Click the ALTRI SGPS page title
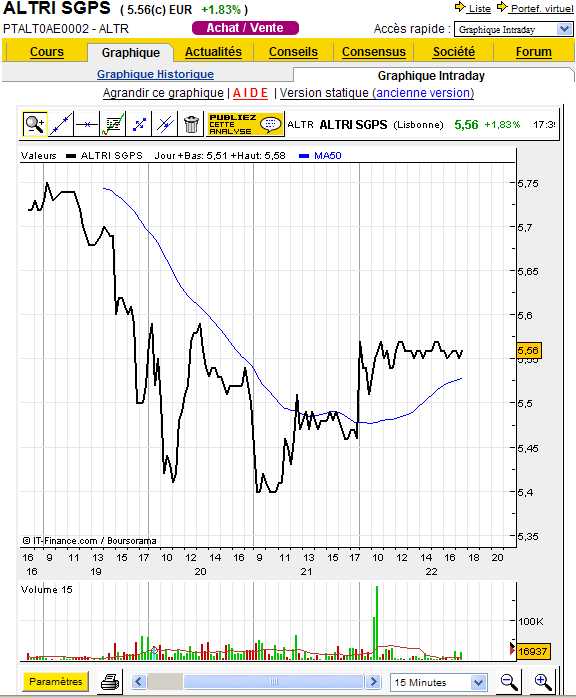 (x=57, y=8)
